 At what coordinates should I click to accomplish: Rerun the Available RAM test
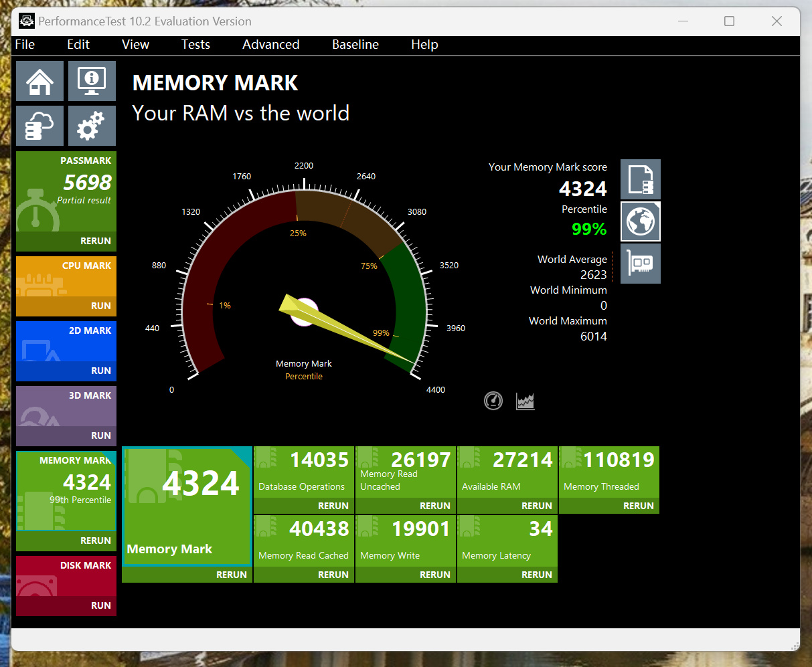(507, 506)
